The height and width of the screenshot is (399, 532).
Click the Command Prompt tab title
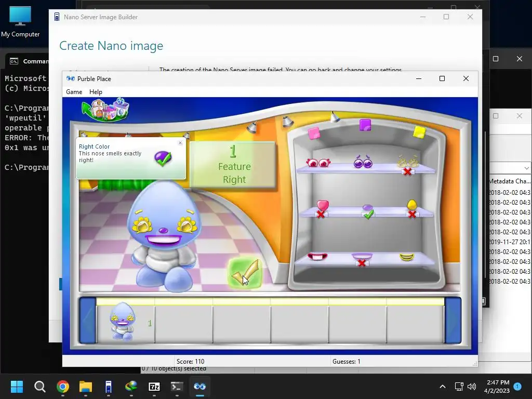35,61
